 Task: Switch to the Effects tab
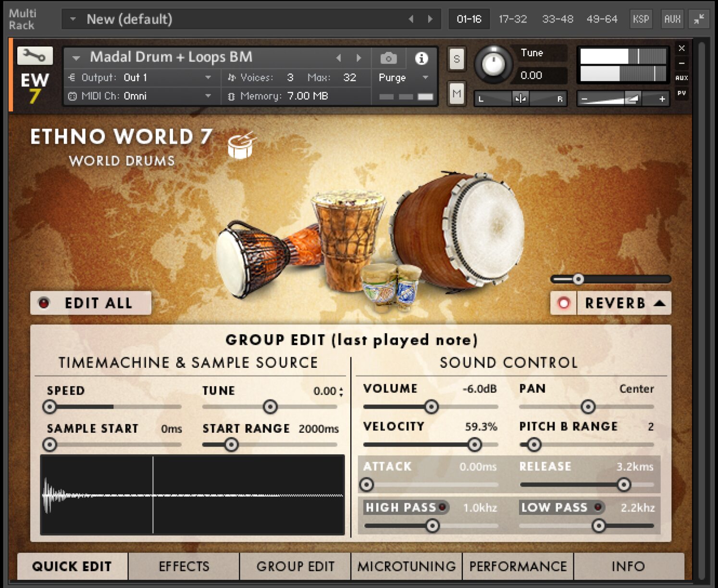pos(184,566)
